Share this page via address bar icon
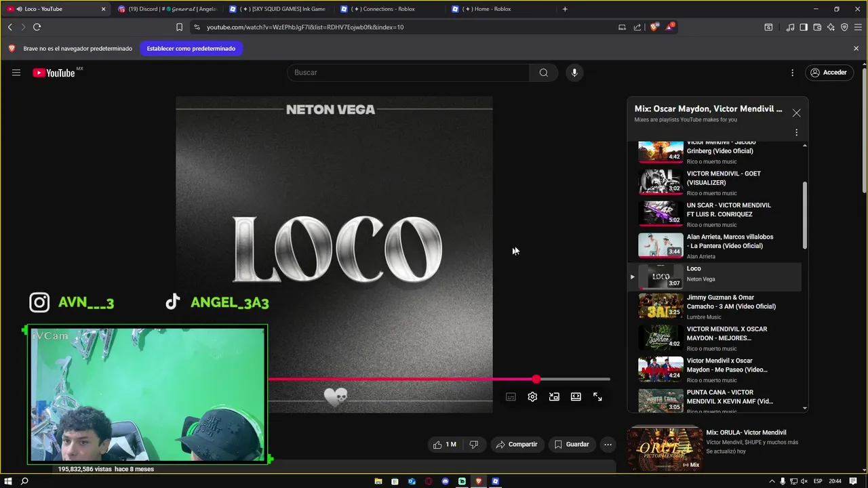 tap(637, 27)
